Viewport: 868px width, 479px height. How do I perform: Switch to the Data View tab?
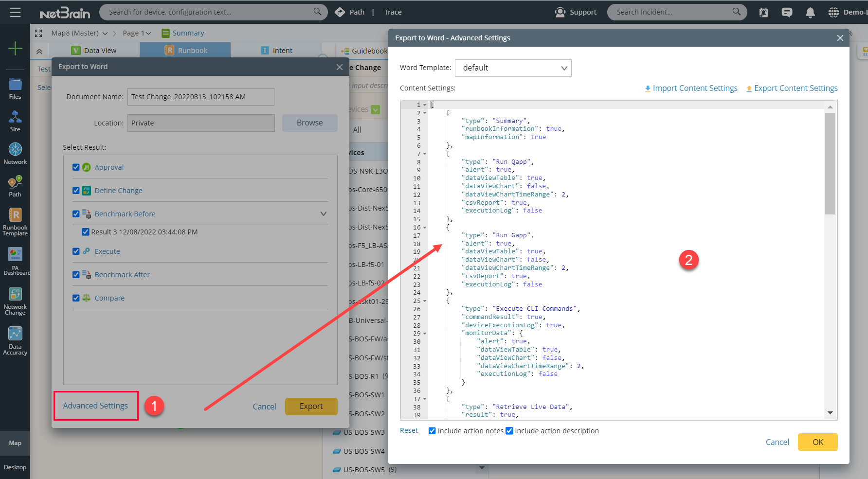tap(94, 51)
